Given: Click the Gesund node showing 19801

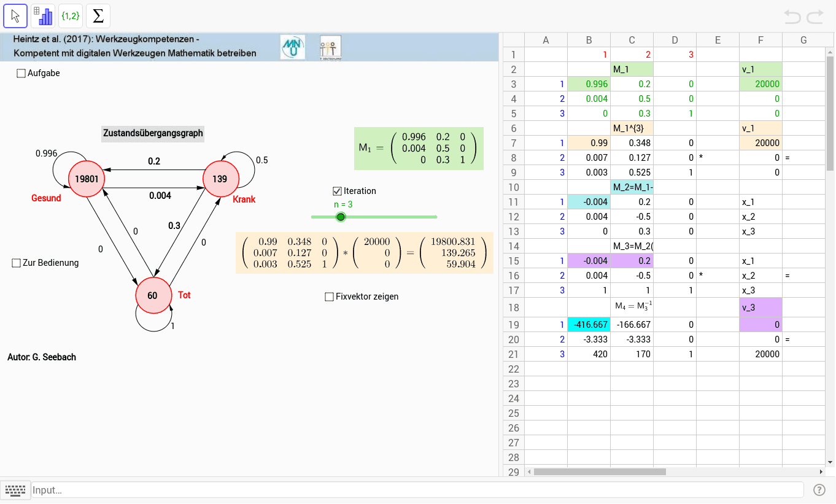Looking at the screenshot, I should pyautogui.click(x=87, y=179).
